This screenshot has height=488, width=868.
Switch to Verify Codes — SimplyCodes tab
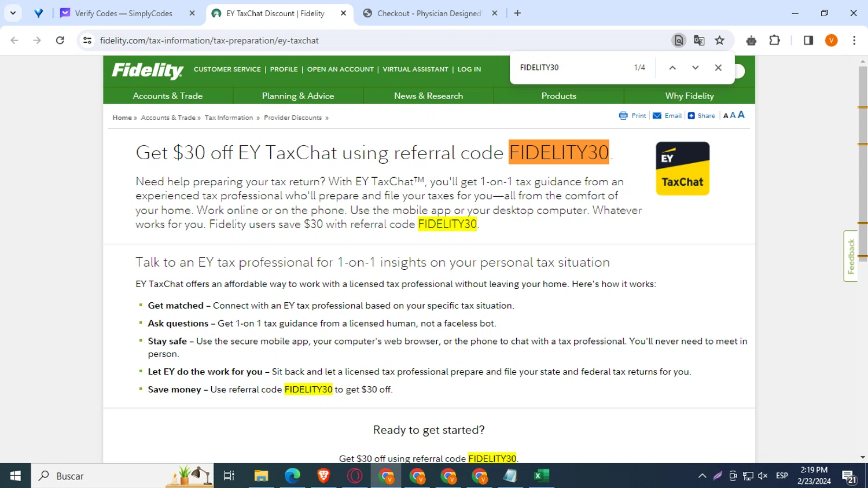tap(123, 13)
